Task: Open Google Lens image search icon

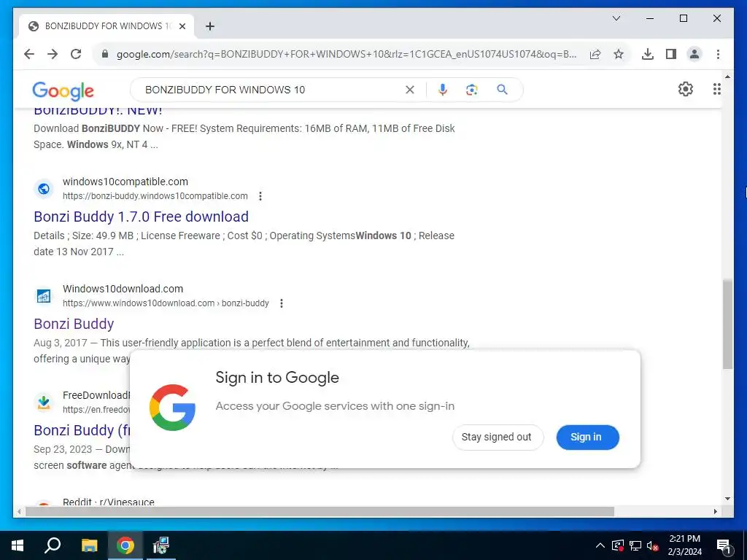Action: pos(472,90)
